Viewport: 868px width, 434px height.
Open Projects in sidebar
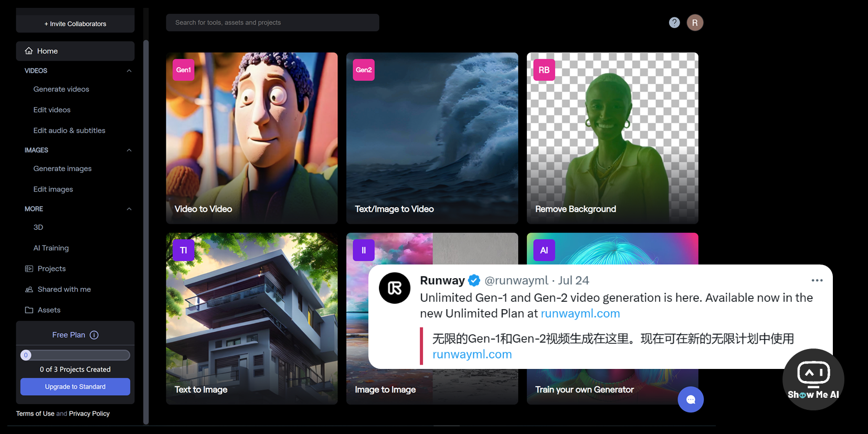[51, 269]
